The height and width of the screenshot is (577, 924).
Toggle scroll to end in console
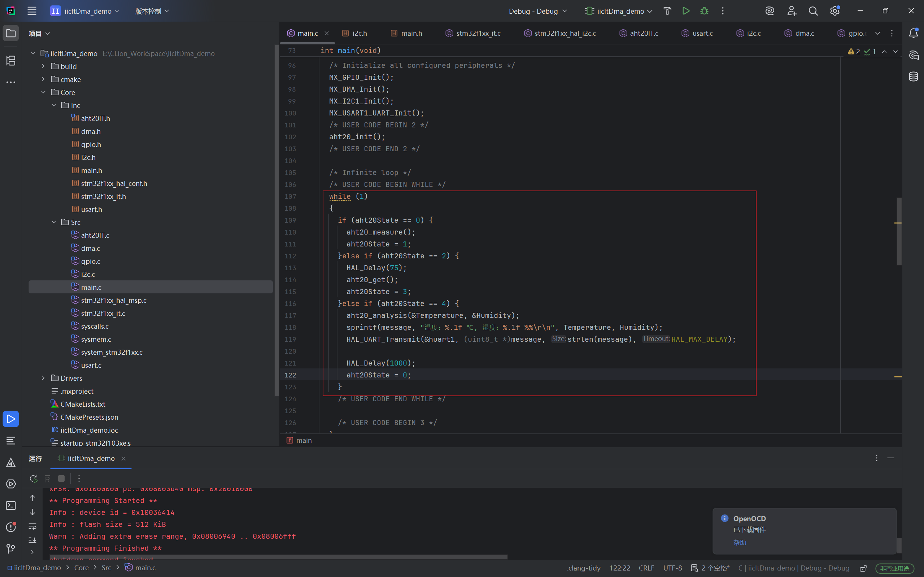[32, 540]
